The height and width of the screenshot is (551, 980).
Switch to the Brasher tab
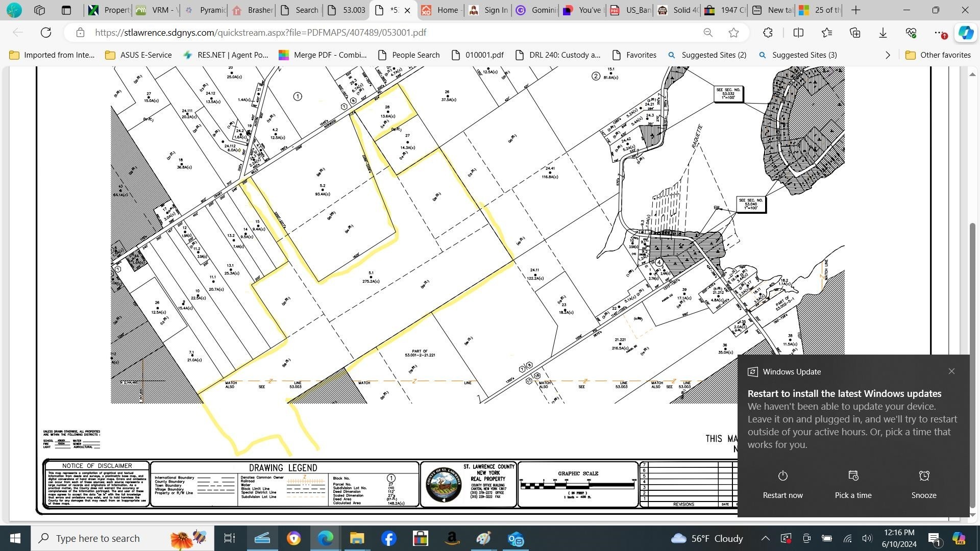(x=252, y=10)
